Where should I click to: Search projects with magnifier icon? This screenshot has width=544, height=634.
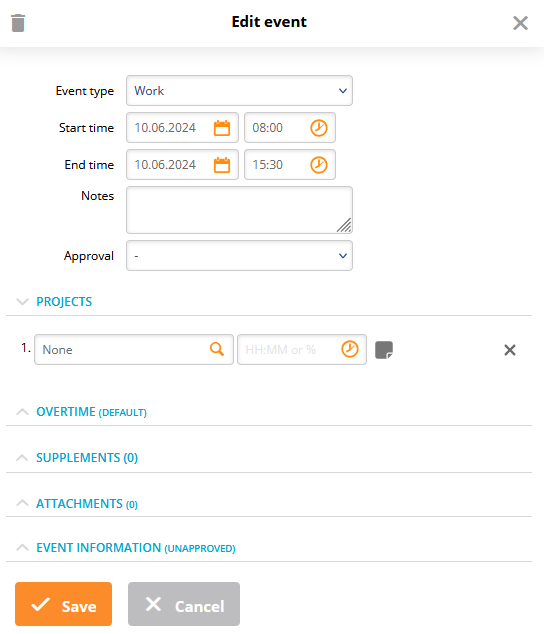(217, 349)
